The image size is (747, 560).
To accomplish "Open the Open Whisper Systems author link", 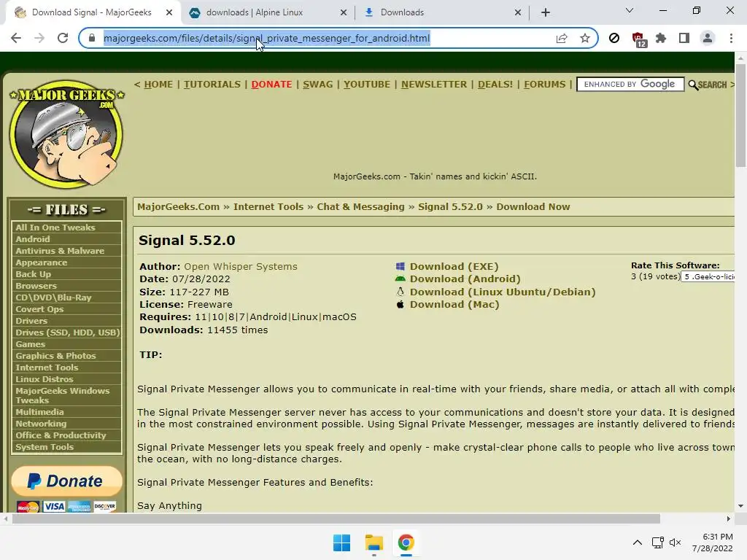I will [241, 266].
